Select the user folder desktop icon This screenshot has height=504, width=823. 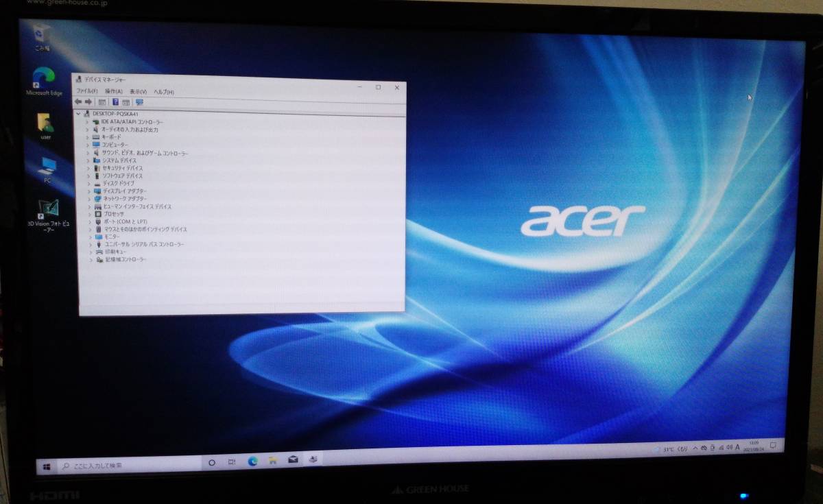click(x=45, y=126)
